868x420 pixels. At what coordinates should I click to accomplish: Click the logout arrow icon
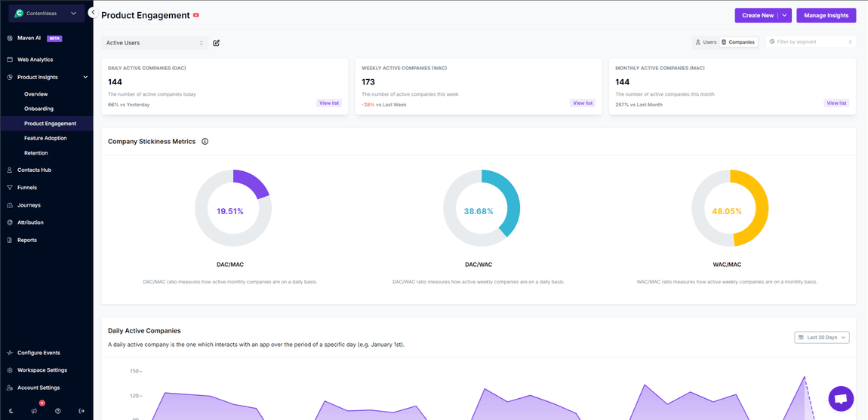82,411
